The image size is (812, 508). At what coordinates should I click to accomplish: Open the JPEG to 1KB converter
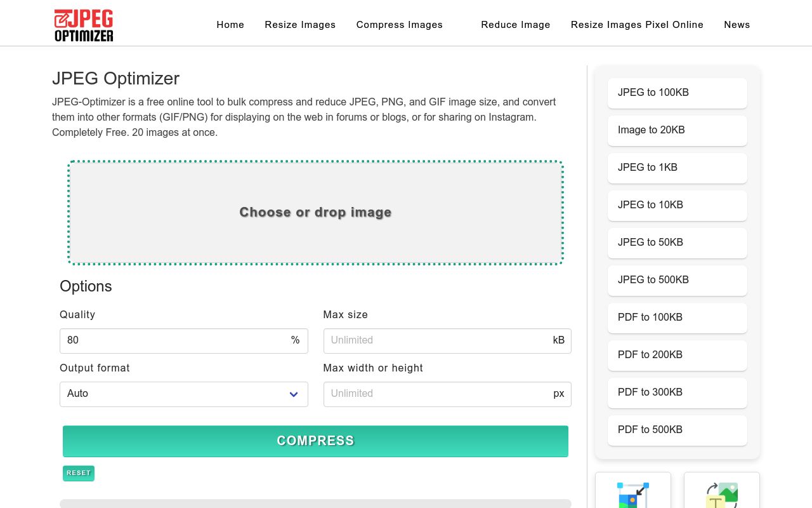point(677,168)
